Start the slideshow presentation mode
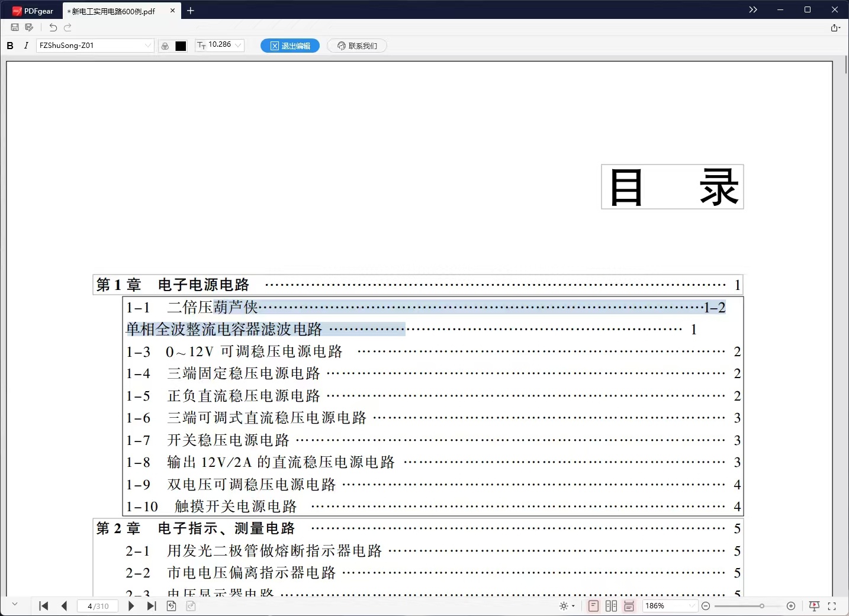The width and height of the screenshot is (849, 616). (x=815, y=606)
